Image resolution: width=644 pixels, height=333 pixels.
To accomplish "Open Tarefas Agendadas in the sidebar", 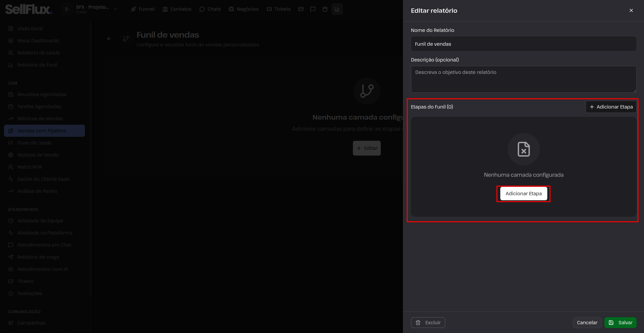I will click(44, 107).
